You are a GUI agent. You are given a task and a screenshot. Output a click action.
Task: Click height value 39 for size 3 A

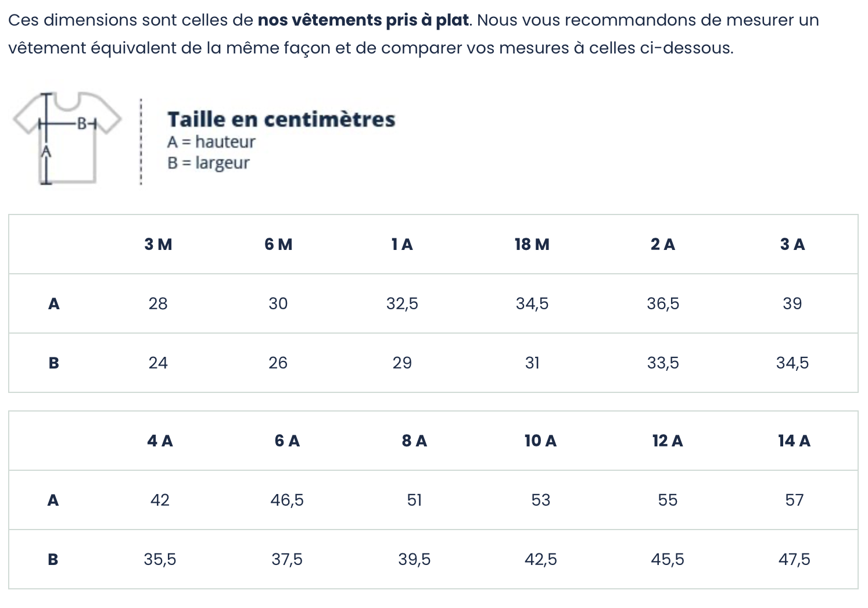click(x=792, y=304)
